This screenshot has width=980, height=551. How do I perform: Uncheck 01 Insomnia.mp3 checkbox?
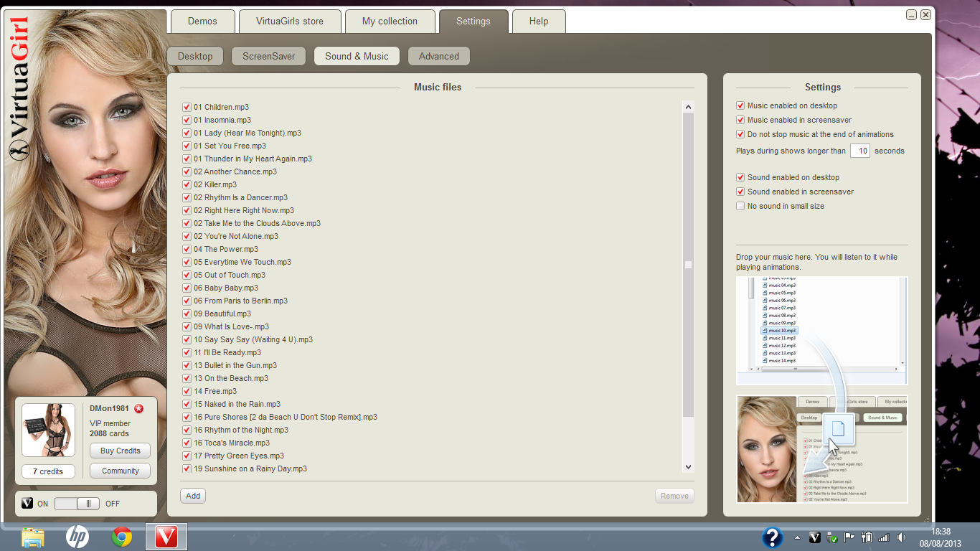(187, 120)
